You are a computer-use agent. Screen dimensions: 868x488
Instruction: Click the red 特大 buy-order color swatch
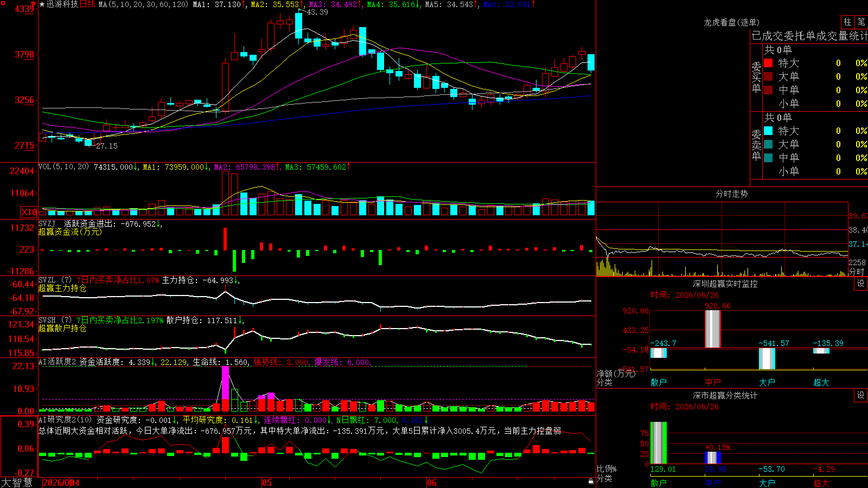coord(768,63)
